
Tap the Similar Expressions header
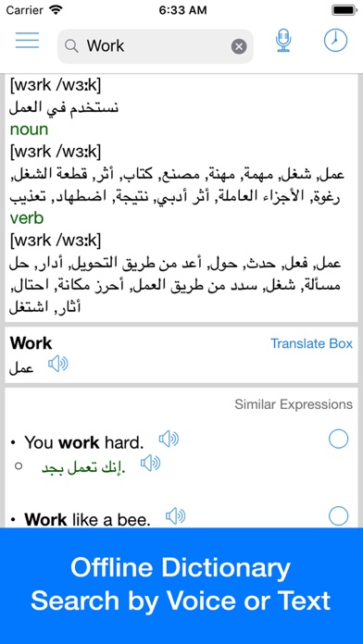pyautogui.click(x=294, y=404)
